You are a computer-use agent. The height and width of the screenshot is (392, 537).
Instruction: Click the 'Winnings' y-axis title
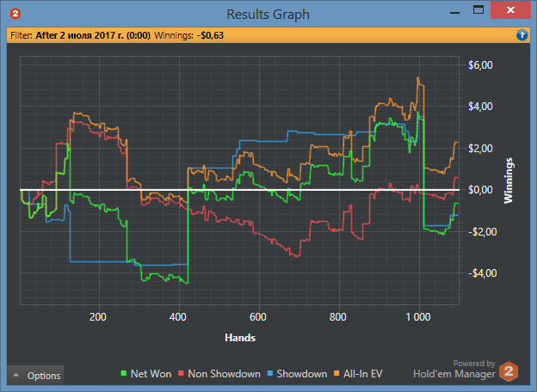[x=509, y=181]
